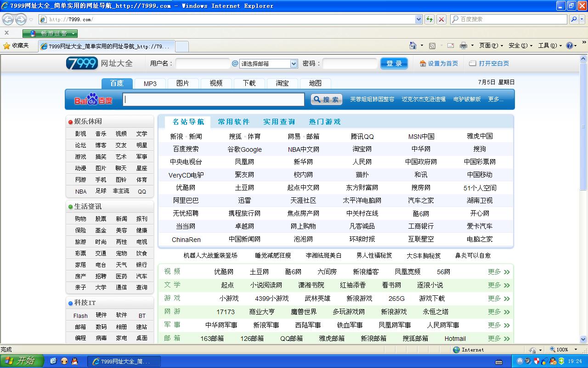Close the 畅游巡警 toolbar with X
The image size is (588, 368).
pos(6,33)
